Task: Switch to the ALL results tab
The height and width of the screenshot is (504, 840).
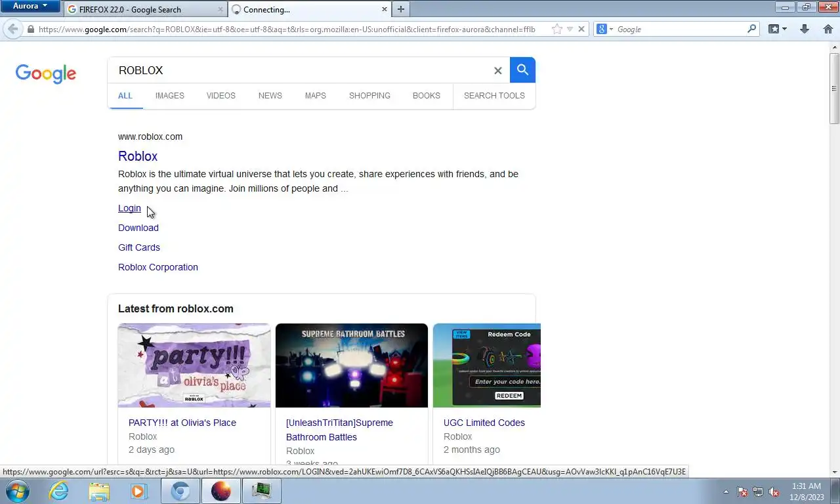Action: (125, 96)
